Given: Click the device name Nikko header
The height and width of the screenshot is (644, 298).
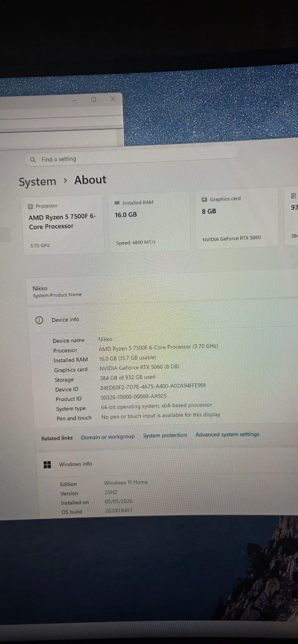Looking at the screenshot, I should [40, 288].
